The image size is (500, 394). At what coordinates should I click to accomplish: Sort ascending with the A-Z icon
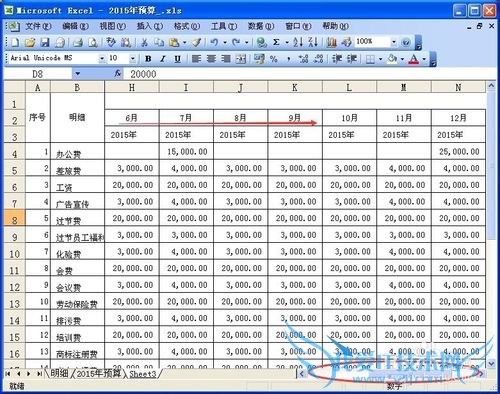(x=298, y=42)
